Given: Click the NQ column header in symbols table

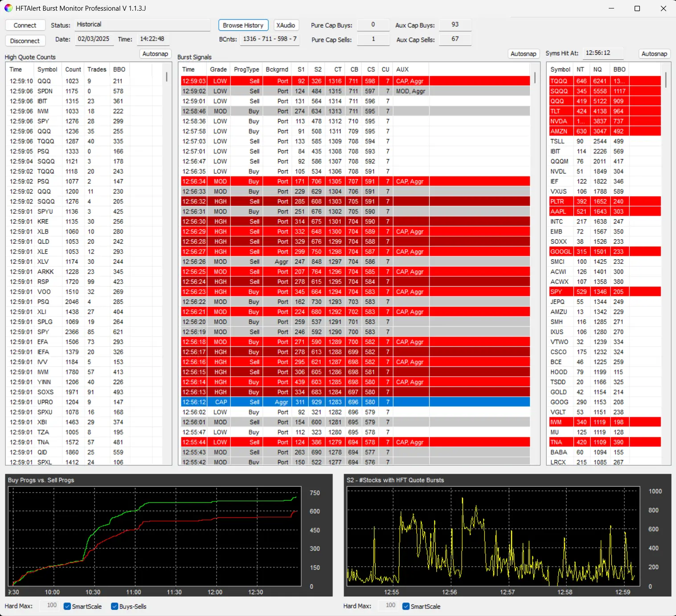Looking at the screenshot, I should click(598, 70).
